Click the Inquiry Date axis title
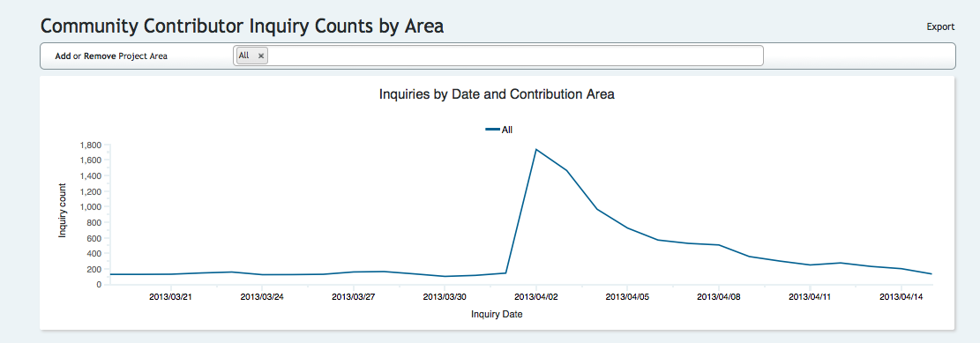Viewport: 980px width, 343px height. click(x=497, y=314)
